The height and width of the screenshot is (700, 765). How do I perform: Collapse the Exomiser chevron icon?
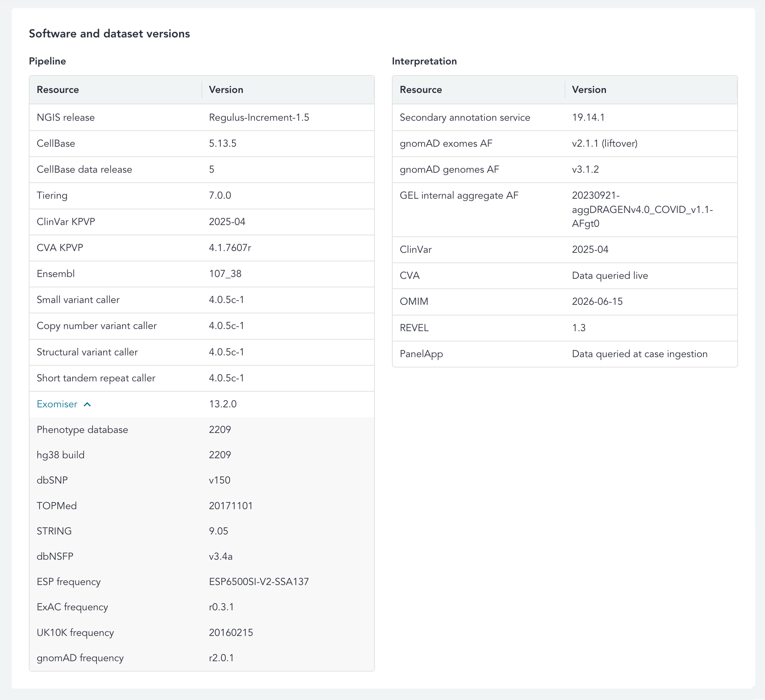pyautogui.click(x=87, y=404)
